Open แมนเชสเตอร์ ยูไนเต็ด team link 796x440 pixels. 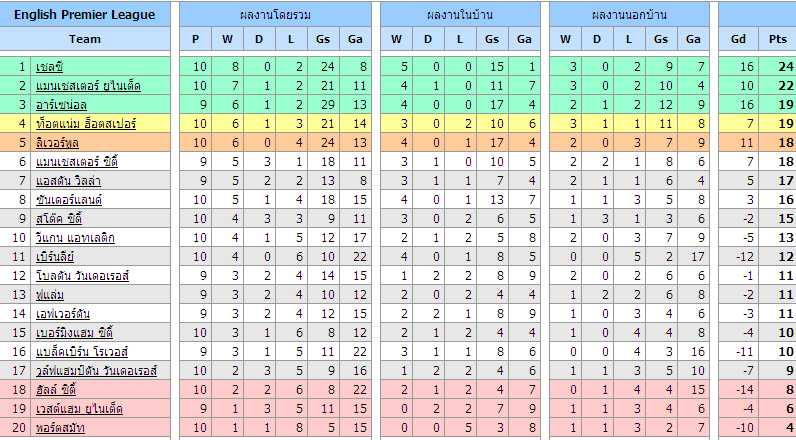coord(88,86)
